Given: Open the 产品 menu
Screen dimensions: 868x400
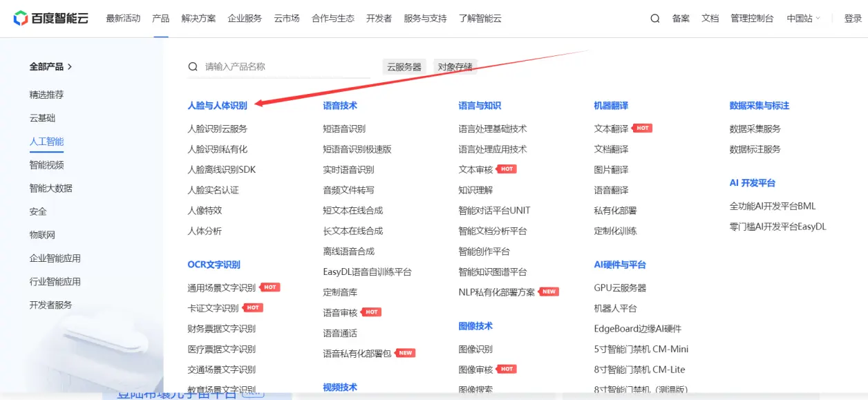Looking at the screenshot, I should point(161,19).
